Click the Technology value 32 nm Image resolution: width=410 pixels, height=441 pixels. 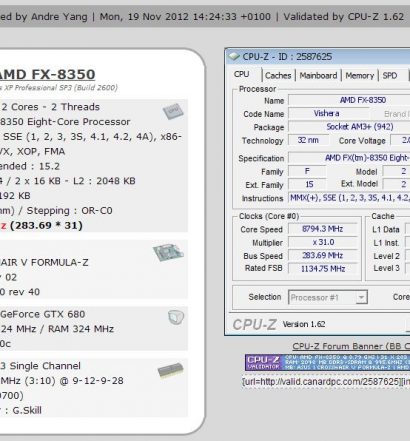pyautogui.click(x=308, y=140)
